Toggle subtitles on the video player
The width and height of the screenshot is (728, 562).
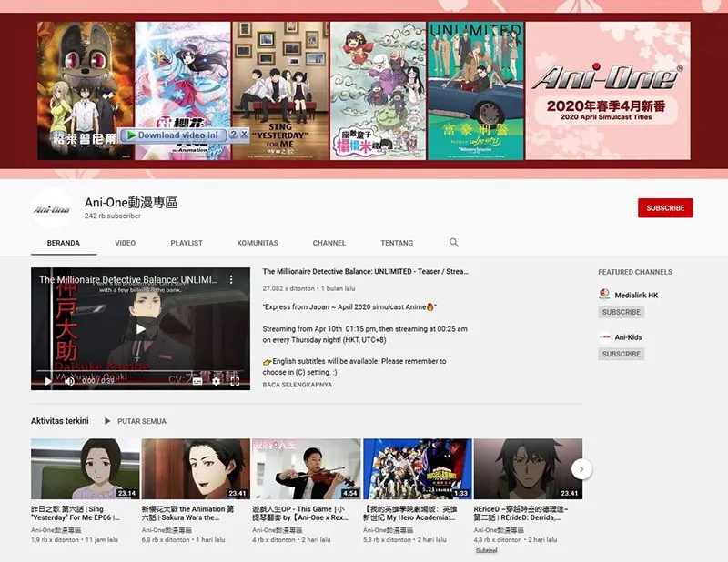tap(197, 381)
